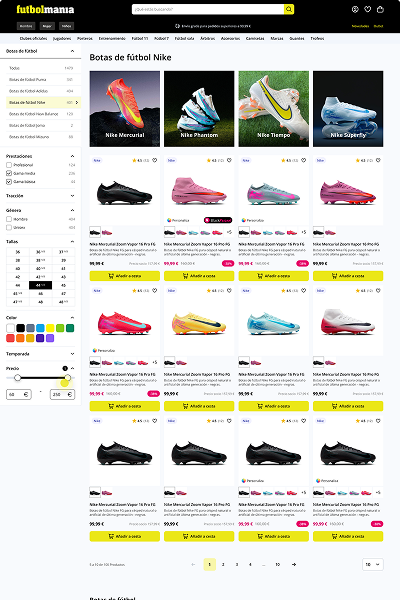This screenshot has height=600, width=400.
Task: Open the user account icon in header
Action: tap(355, 9)
